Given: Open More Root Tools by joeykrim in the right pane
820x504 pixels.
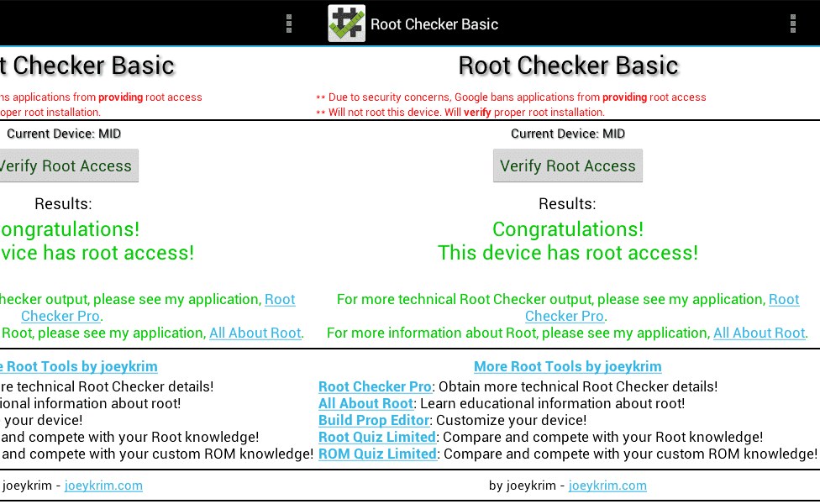Looking at the screenshot, I should pyautogui.click(x=567, y=366).
